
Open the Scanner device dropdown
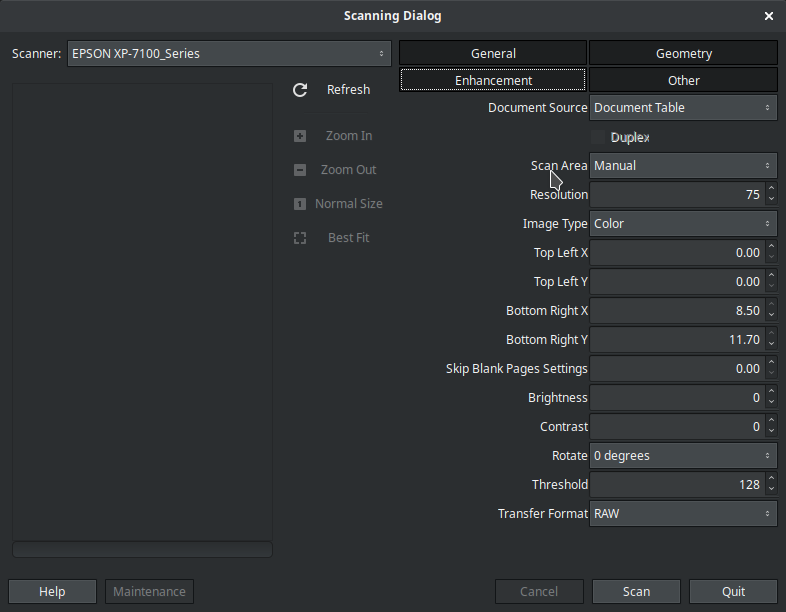229,54
